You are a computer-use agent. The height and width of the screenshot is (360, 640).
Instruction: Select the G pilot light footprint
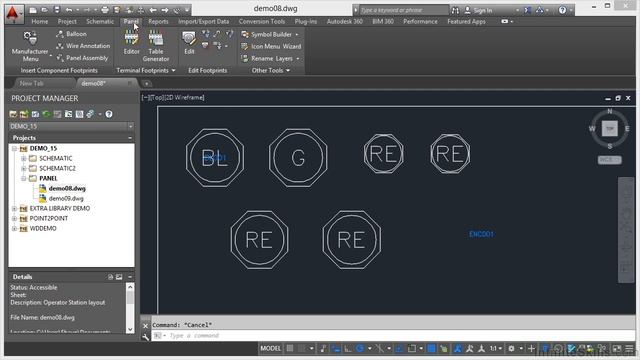pos(298,158)
